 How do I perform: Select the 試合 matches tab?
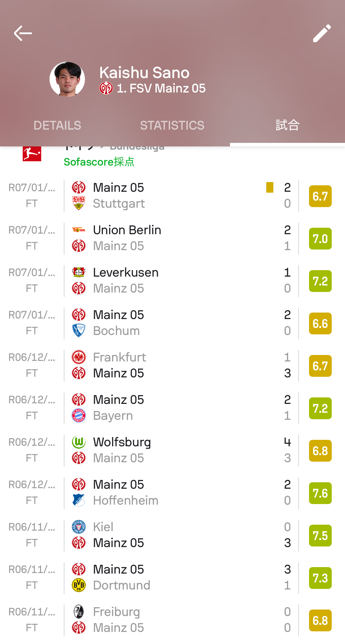click(287, 126)
